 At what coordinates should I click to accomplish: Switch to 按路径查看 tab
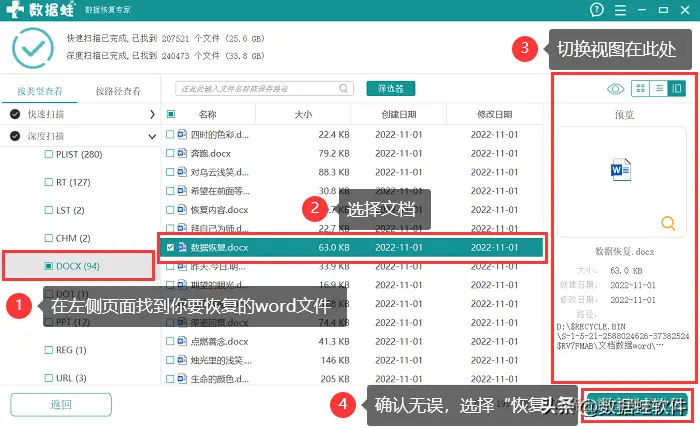(118, 91)
